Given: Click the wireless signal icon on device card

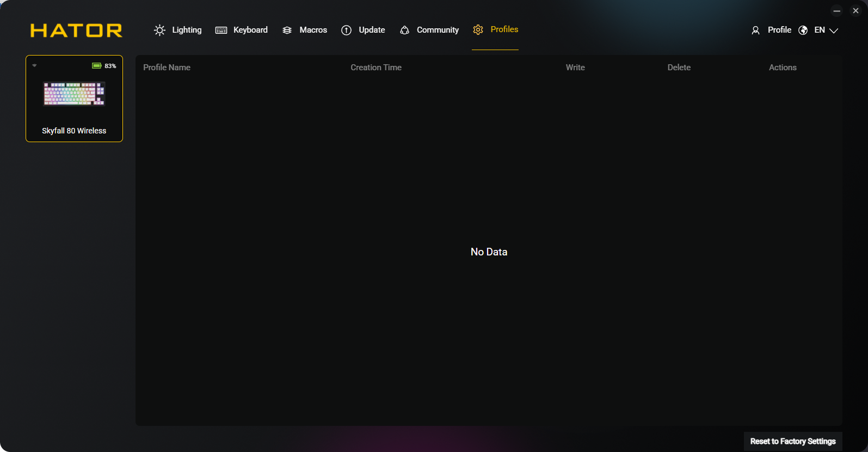Looking at the screenshot, I should [34, 65].
